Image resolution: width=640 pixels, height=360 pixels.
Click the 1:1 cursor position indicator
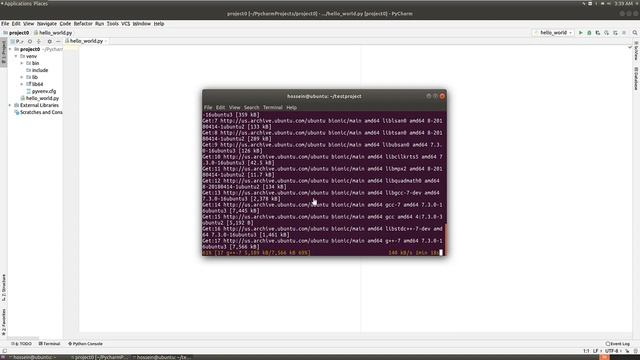point(586,351)
